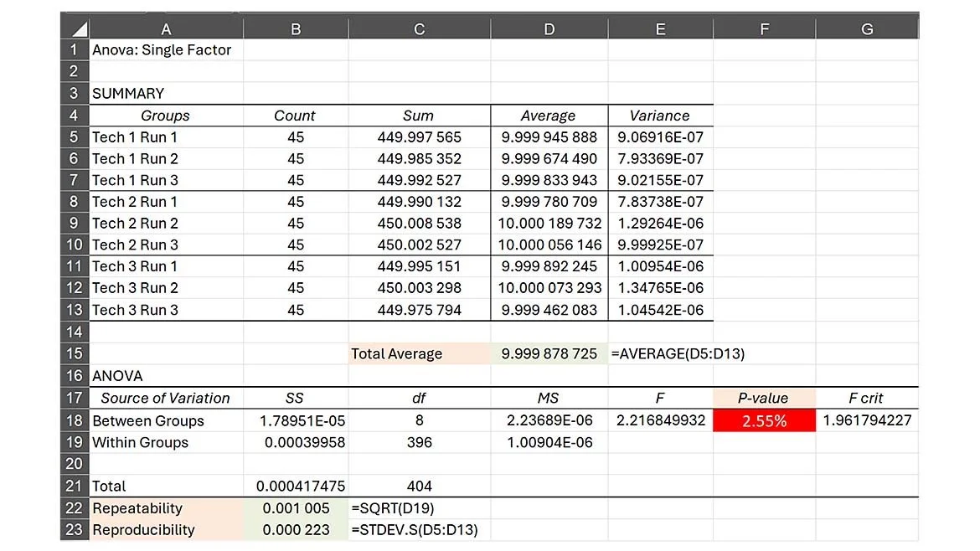The image size is (980, 551).
Task: Select column C header
Action: [420, 28]
